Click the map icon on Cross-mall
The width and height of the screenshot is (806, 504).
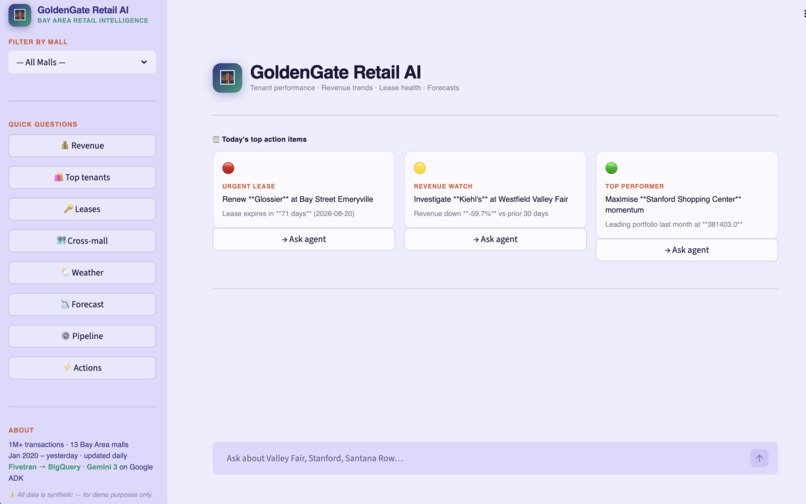tap(61, 241)
